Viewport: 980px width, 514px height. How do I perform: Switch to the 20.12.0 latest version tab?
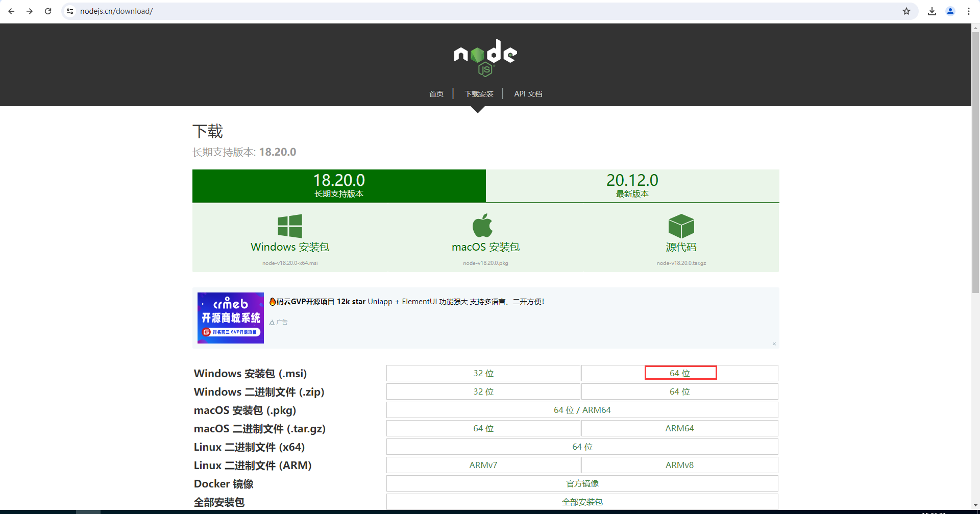(x=632, y=186)
